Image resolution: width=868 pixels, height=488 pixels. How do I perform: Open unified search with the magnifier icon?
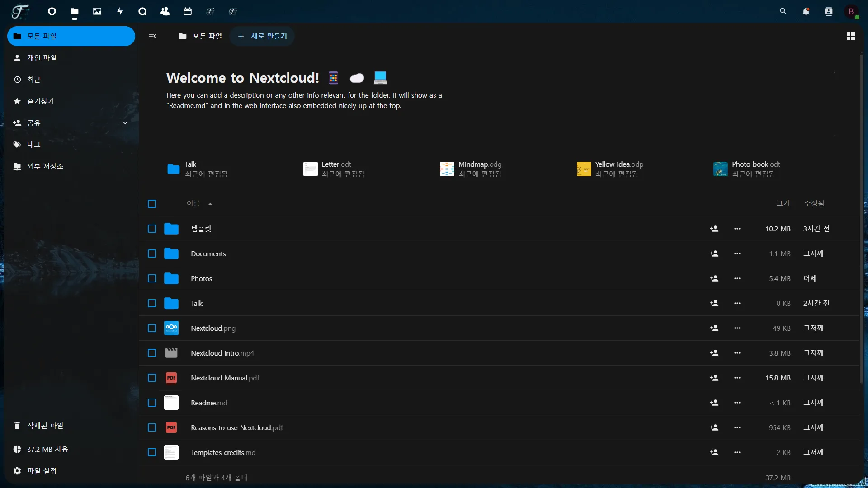(783, 11)
